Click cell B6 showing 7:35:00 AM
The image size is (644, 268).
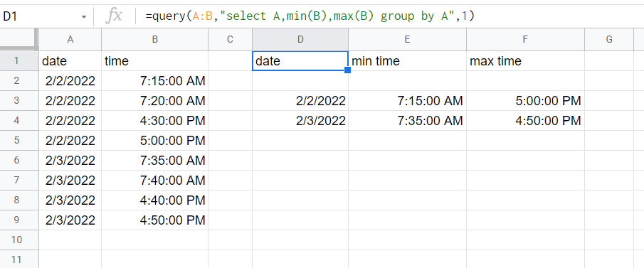coord(155,161)
